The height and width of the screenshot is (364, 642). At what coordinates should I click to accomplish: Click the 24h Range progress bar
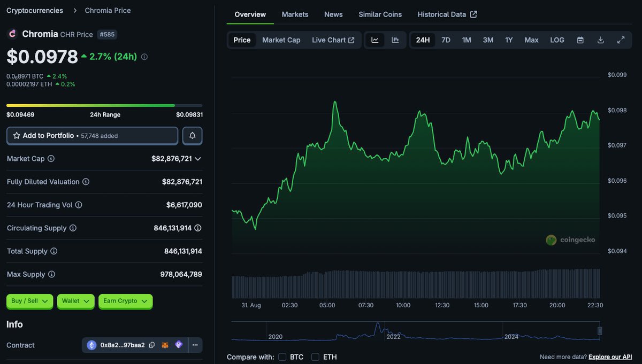click(104, 105)
